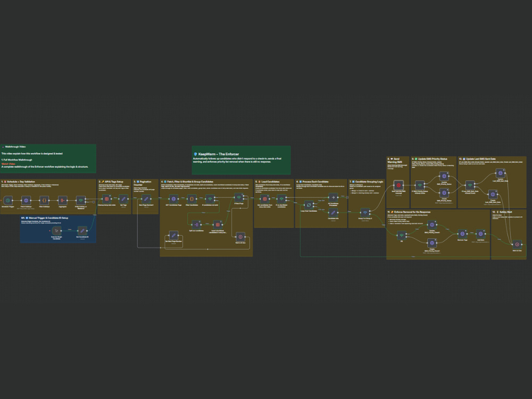Select the If candidates not exist node

pos(210,199)
